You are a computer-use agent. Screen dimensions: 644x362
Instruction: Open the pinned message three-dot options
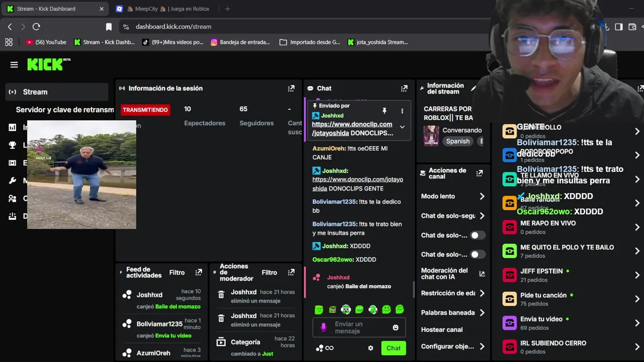pos(402,111)
